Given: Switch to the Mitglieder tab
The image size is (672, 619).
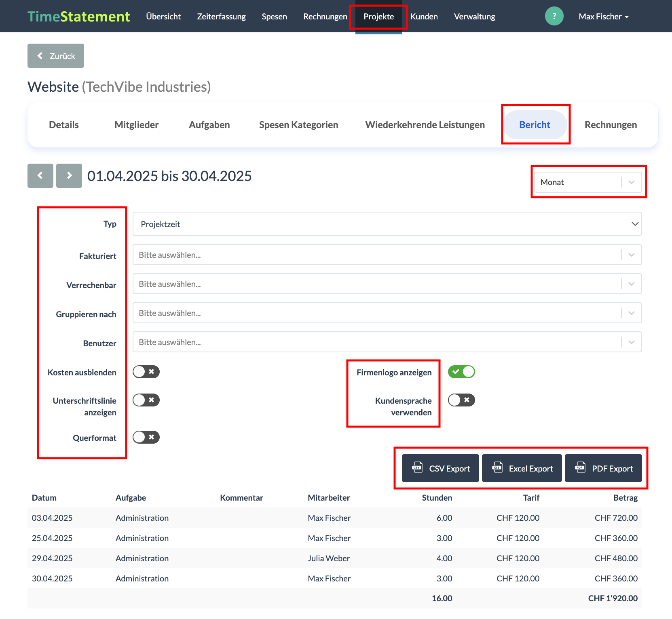Looking at the screenshot, I should pyautogui.click(x=137, y=125).
